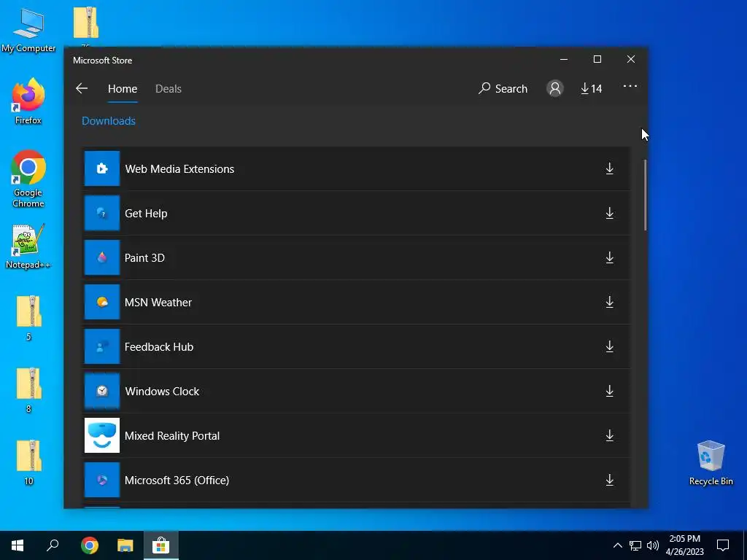Open the See more ellipsis menu

tap(630, 86)
